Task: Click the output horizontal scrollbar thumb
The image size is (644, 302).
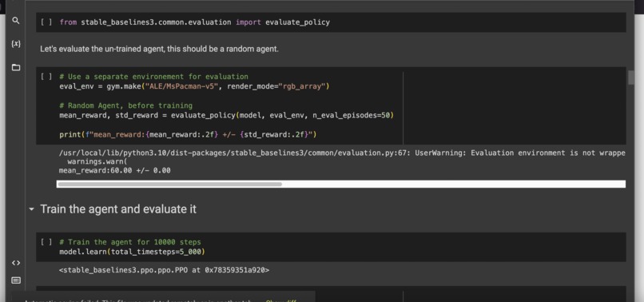Action: [x=169, y=184]
